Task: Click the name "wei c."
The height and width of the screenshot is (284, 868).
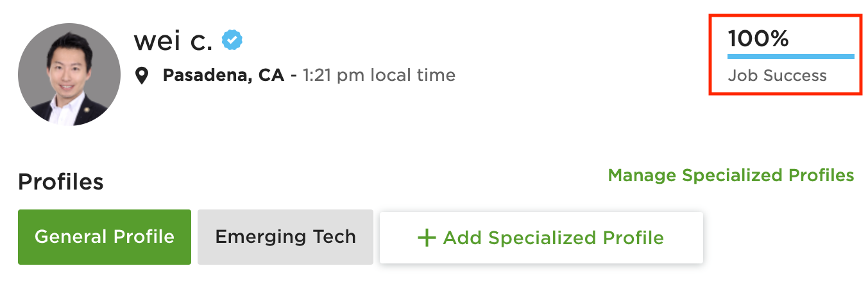Action: [x=173, y=41]
